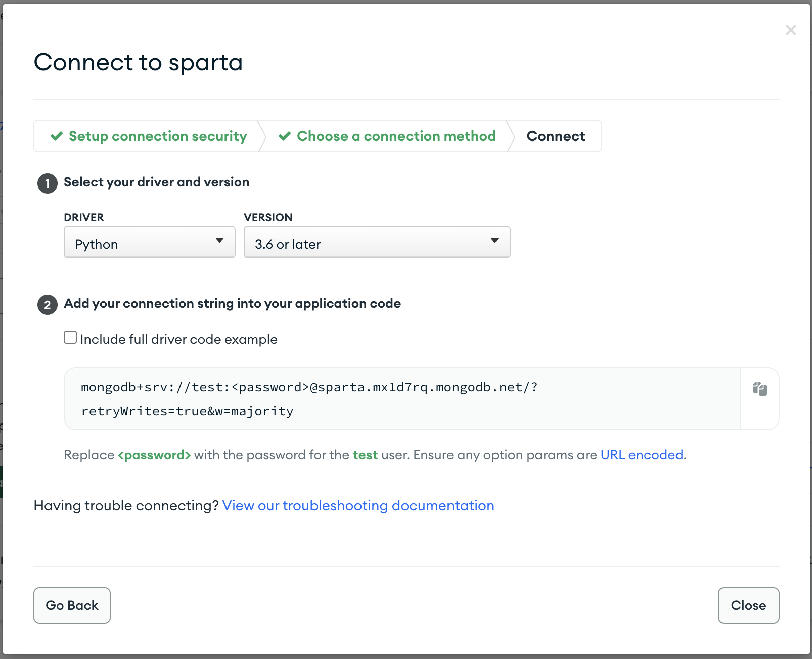Click the 'Connect to sparta' heading
Screen dimensions: 812x659
(x=138, y=62)
